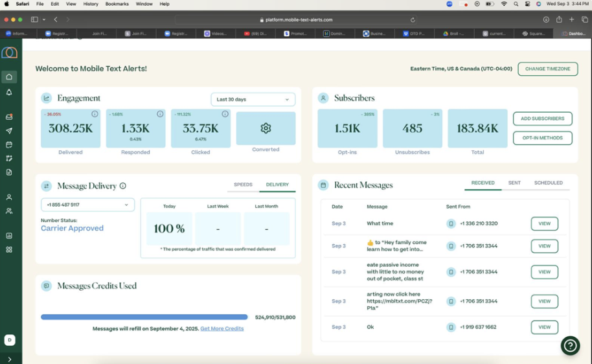Open the D account avatar in sidebar
592x364 pixels.
click(10, 340)
